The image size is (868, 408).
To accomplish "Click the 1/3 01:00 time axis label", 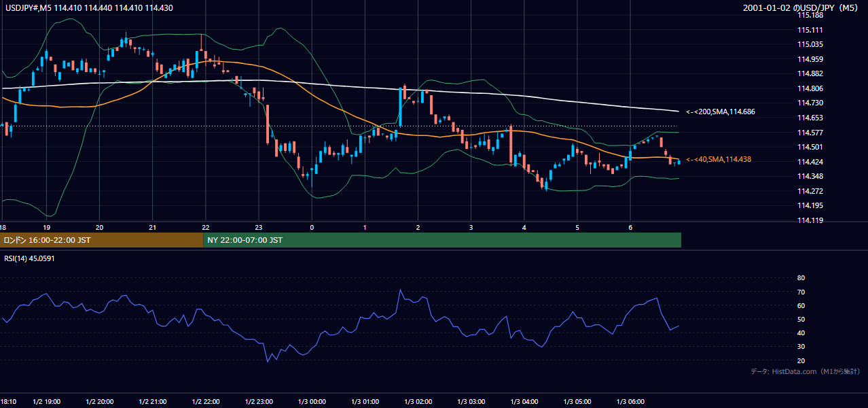I will click(x=365, y=401).
